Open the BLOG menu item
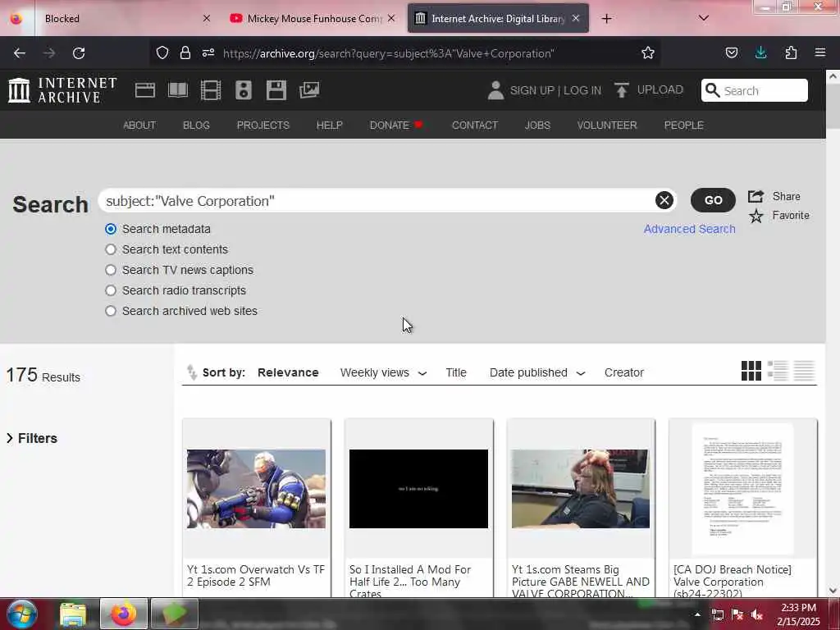This screenshot has width=840, height=630. pyautogui.click(x=196, y=125)
